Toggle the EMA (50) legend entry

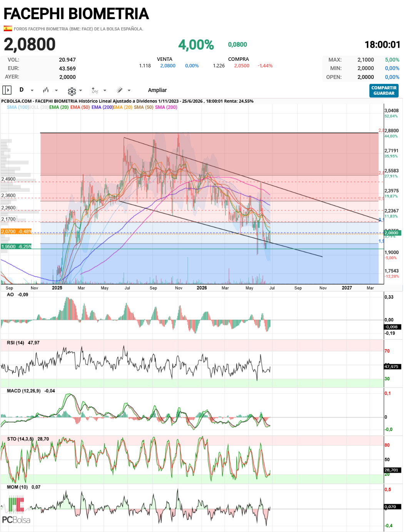(x=80, y=107)
